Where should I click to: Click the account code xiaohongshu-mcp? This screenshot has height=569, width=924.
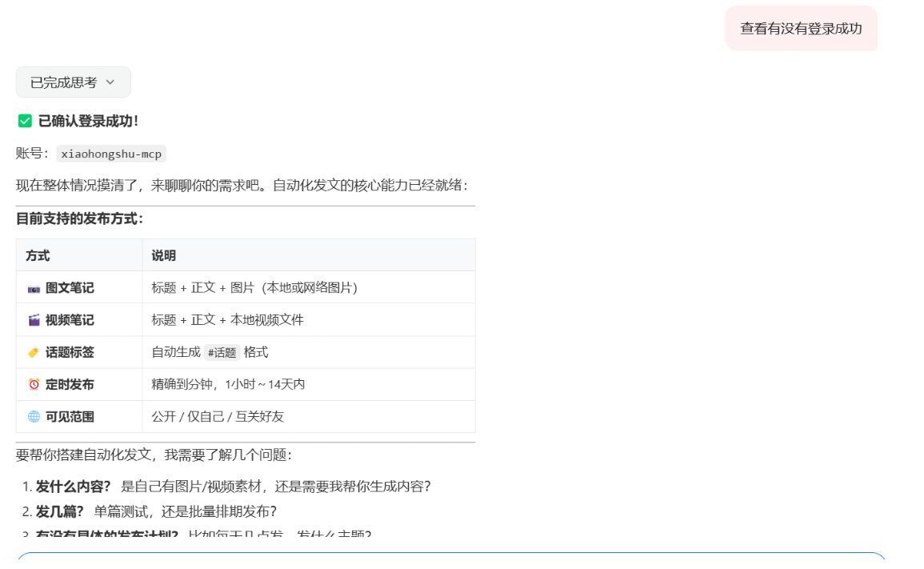[111, 154]
